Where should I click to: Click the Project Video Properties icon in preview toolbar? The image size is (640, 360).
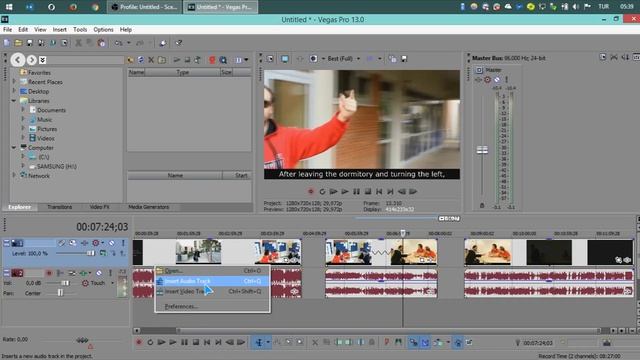[270, 59]
